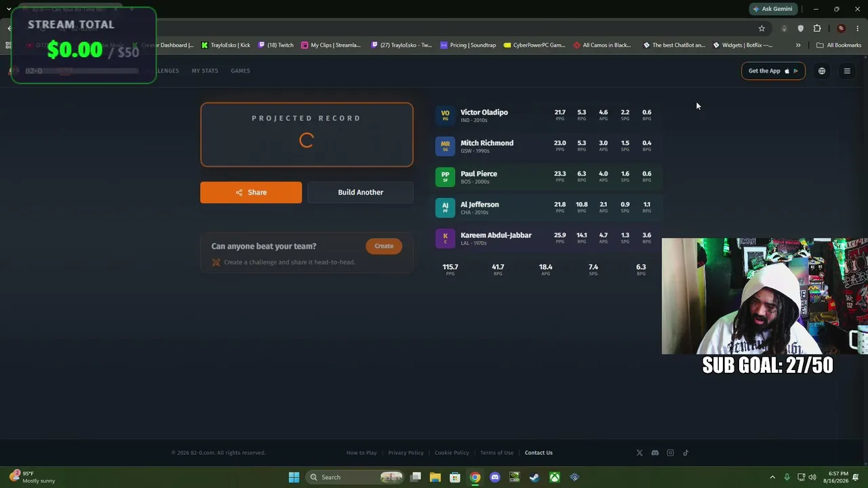This screenshot has width=868, height=488.
Task: Open the Instagram footer icon
Action: [671, 453]
